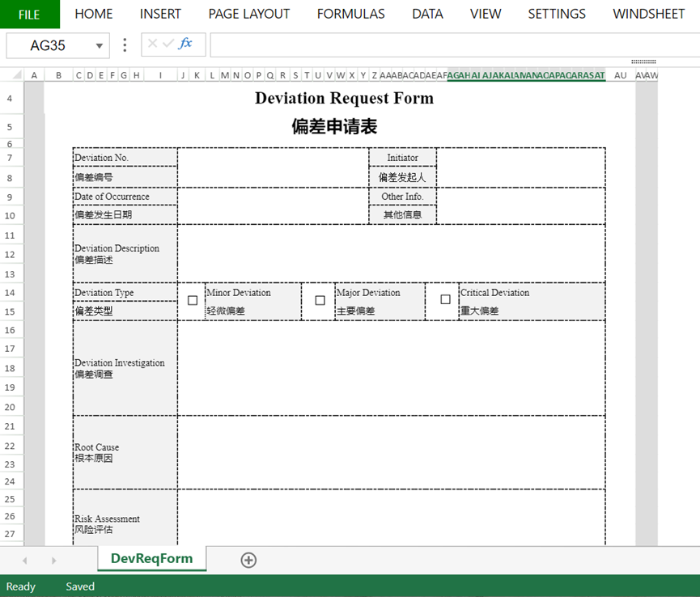Click the cancel entry X icon
The height and width of the screenshot is (597, 700).
152,44
